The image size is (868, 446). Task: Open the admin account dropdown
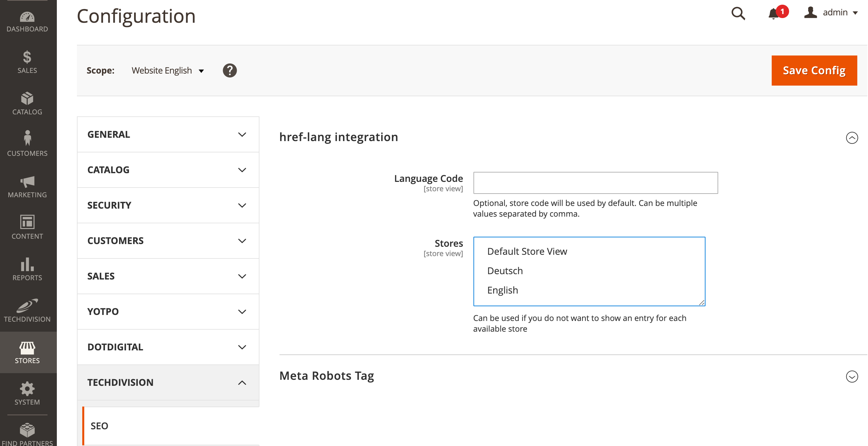click(x=831, y=13)
